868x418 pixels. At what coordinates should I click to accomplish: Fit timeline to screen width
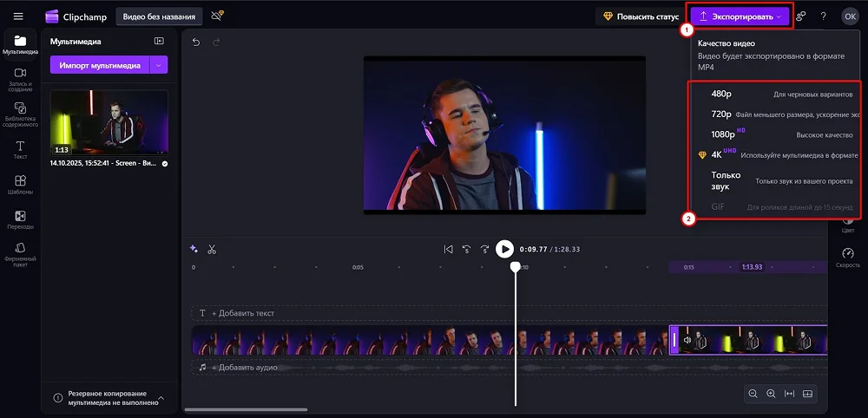click(789, 394)
